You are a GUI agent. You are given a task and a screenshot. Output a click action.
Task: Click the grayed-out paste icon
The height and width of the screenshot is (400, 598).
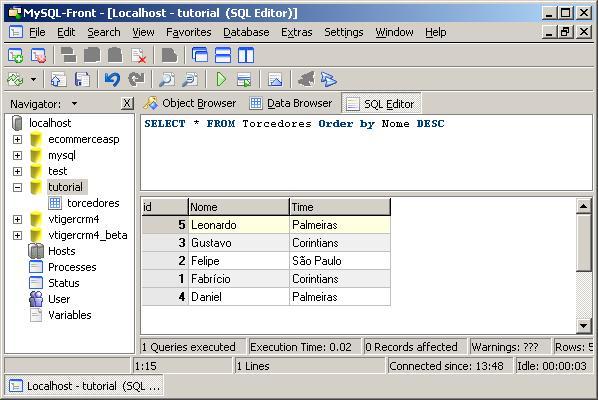coord(115,56)
